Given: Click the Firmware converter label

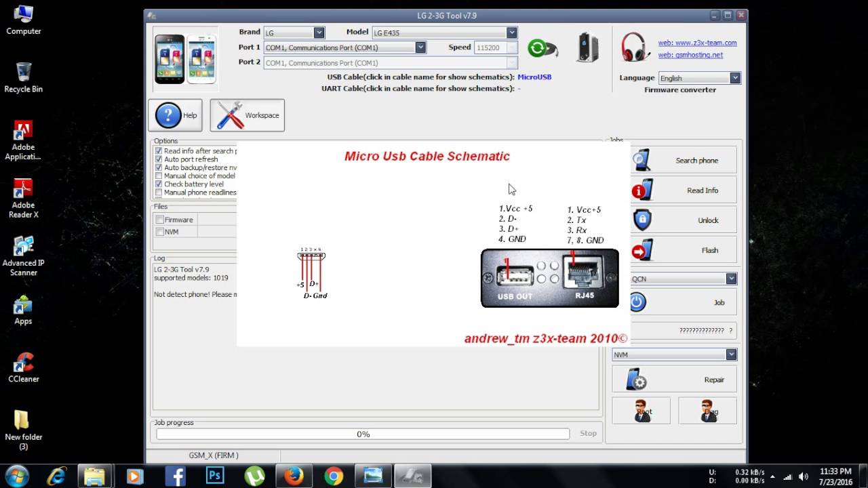Looking at the screenshot, I should (680, 89).
